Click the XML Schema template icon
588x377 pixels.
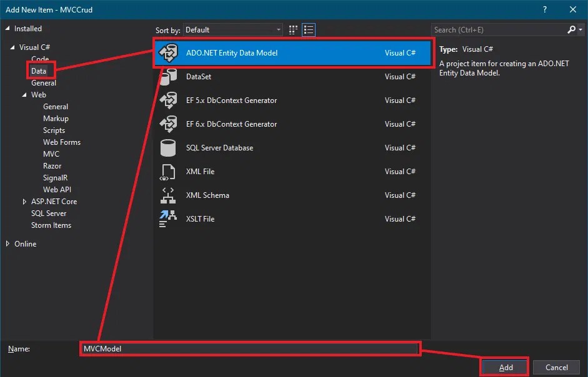pyautogui.click(x=167, y=195)
